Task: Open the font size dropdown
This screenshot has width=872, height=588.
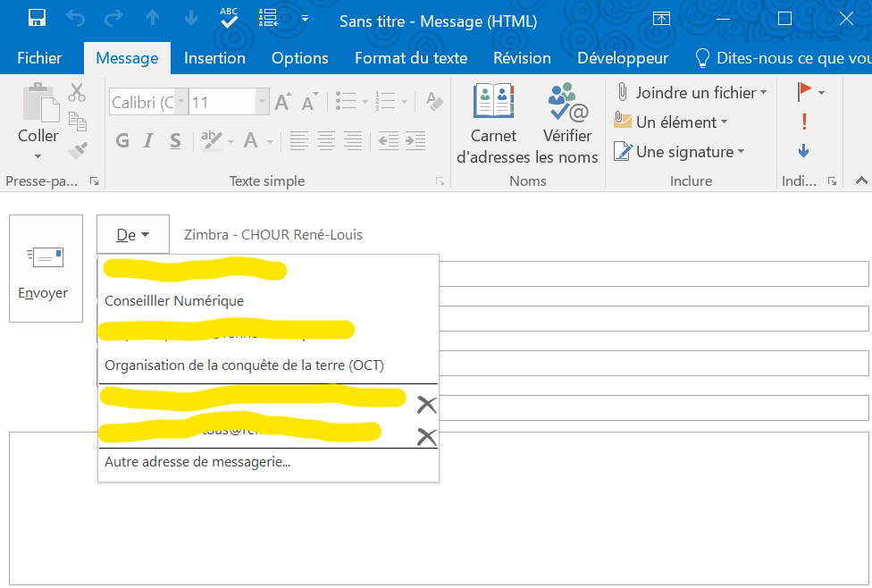Action: point(264,103)
